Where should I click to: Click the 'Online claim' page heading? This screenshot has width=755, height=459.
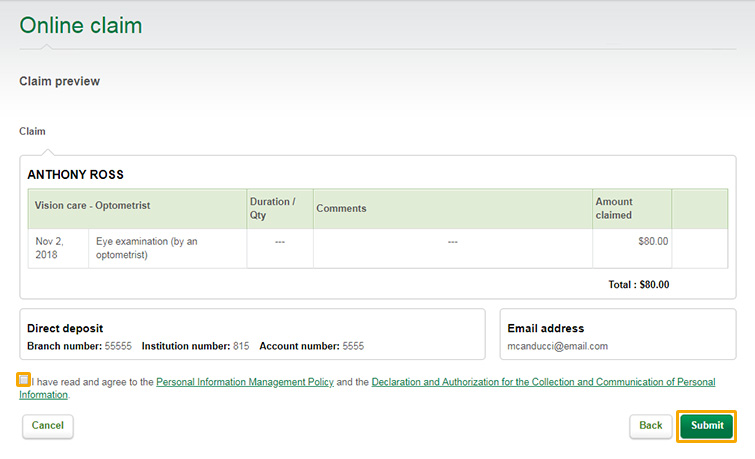coord(81,26)
